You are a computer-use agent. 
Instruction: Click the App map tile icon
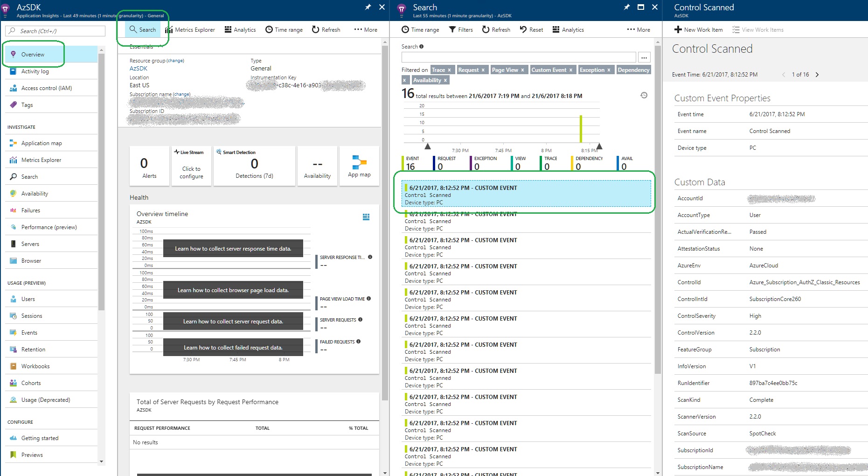(359, 162)
